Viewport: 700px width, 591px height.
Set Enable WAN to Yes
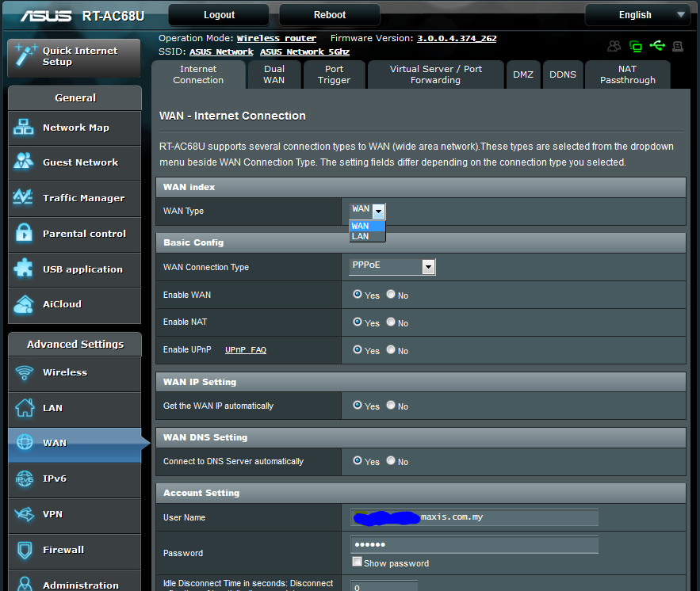(x=358, y=294)
